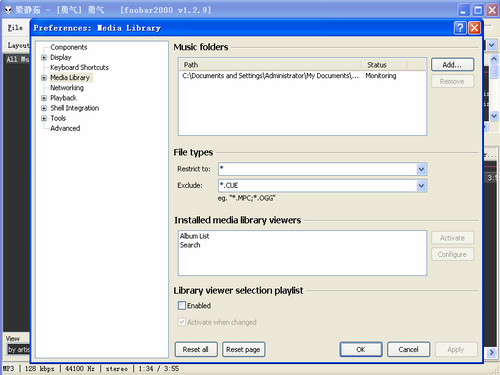Click the scroll up arrow in main window
500x375 pixels.
(x=494, y=59)
